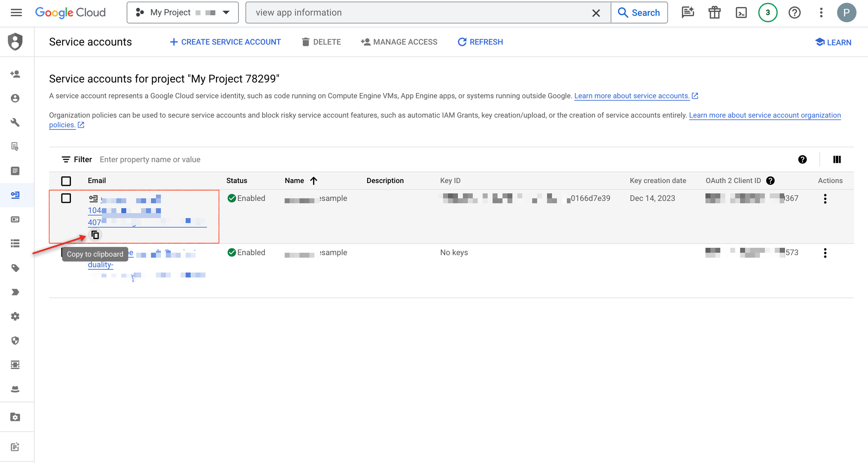Open Cloud Shell terminal icon
Screen dimensions: 868x463
[x=741, y=12]
